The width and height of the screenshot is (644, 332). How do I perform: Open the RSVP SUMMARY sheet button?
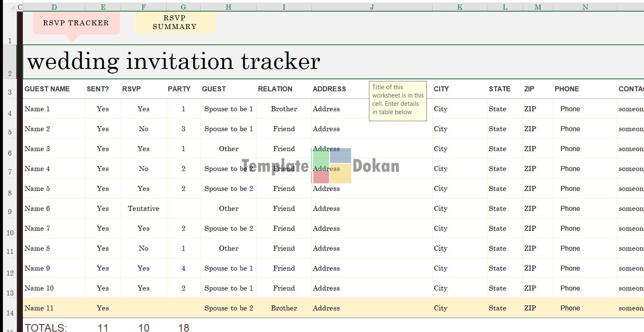[x=175, y=22]
